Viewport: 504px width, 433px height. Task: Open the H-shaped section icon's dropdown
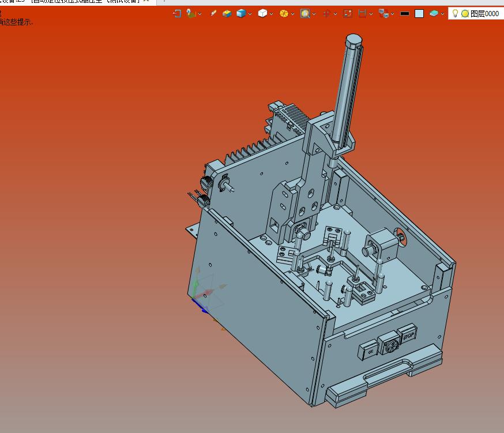coord(371,14)
